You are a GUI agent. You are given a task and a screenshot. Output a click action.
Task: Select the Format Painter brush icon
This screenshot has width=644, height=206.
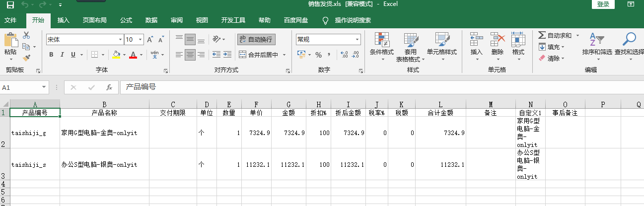click(x=26, y=58)
